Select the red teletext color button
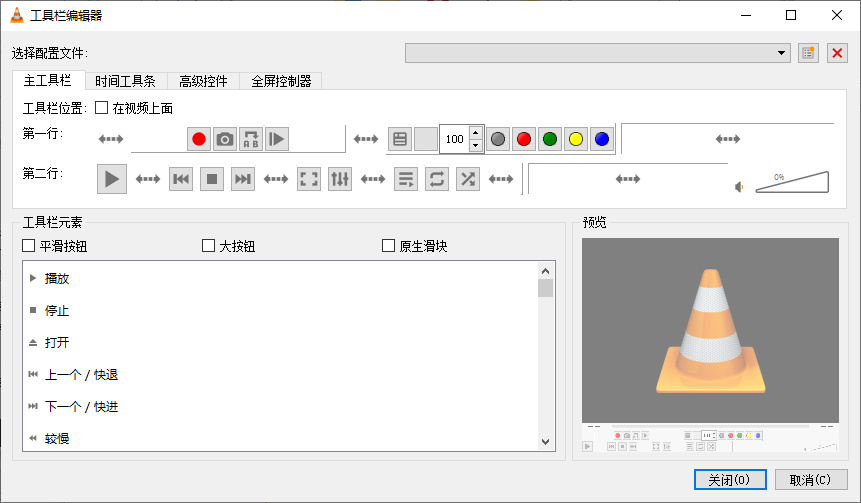Image resolution: width=861 pixels, height=503 pixels. [524, 139]
